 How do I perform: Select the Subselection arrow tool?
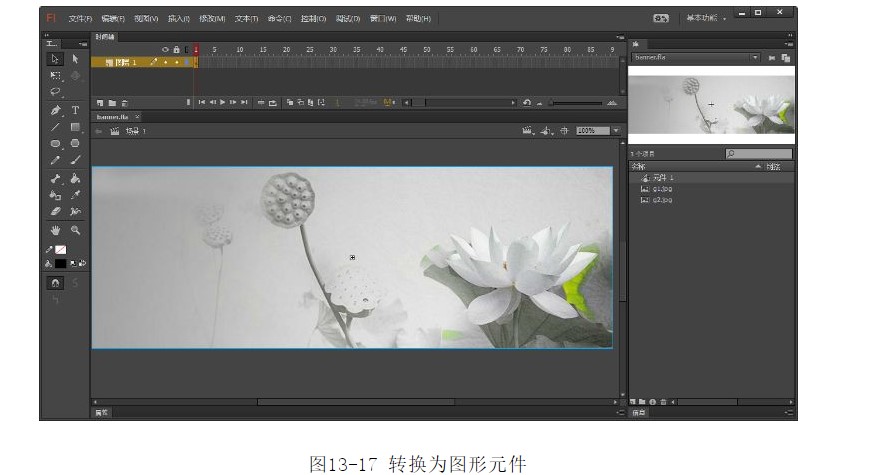tap(75, 59)
